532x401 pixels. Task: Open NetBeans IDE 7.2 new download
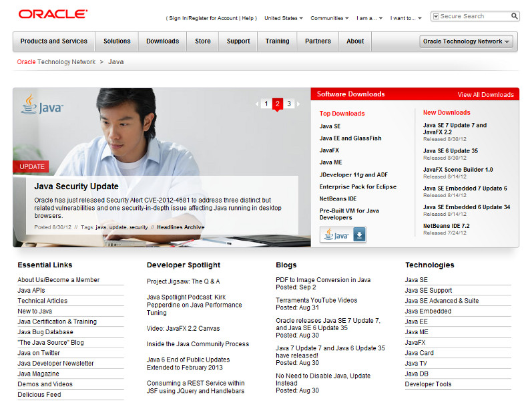(x=446, y=226)
